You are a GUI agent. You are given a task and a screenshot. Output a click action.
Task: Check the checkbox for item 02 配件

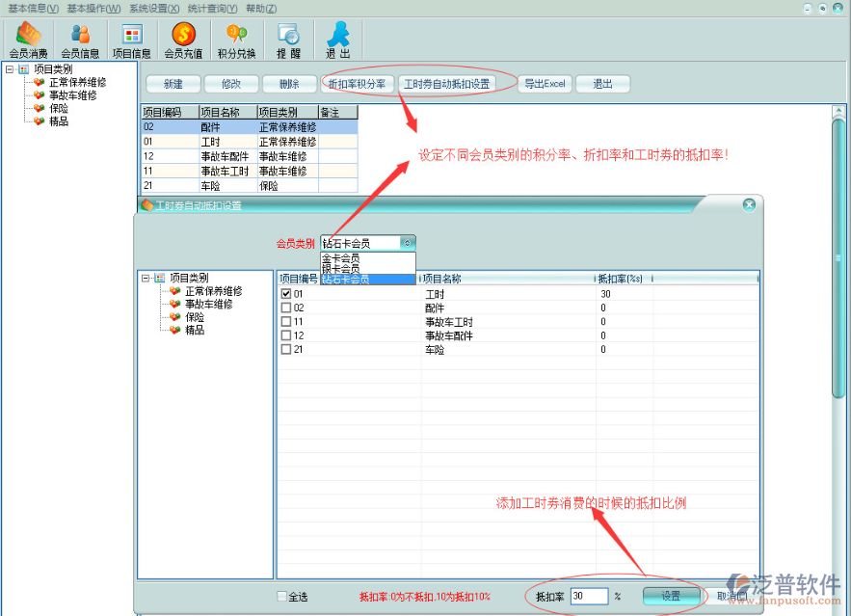285,308
